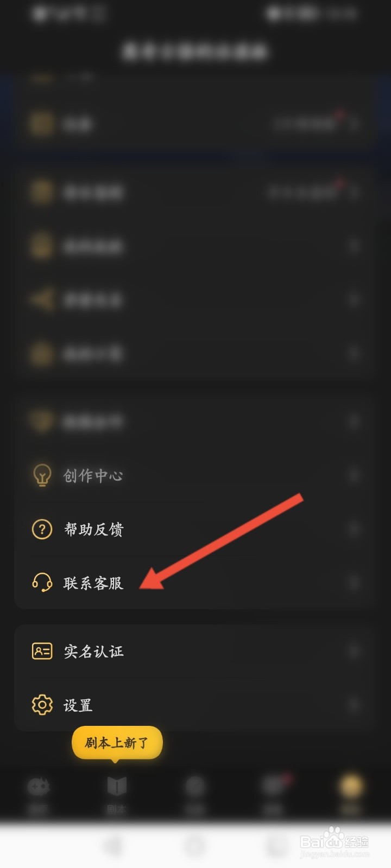Screen dimensions: 391x868
Task: Expand the chevron on 设置 row
Action: coord(354,705)
